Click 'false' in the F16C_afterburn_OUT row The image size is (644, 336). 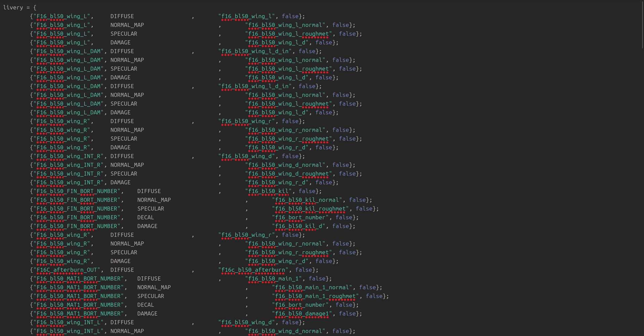click(x=304, y=270)
